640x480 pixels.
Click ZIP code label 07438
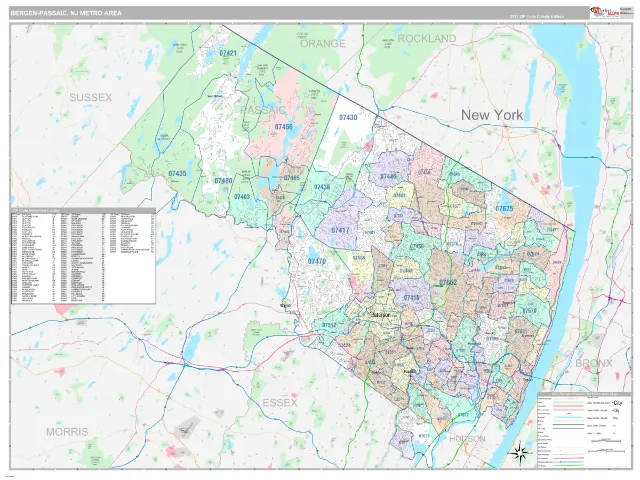[322, 187]
